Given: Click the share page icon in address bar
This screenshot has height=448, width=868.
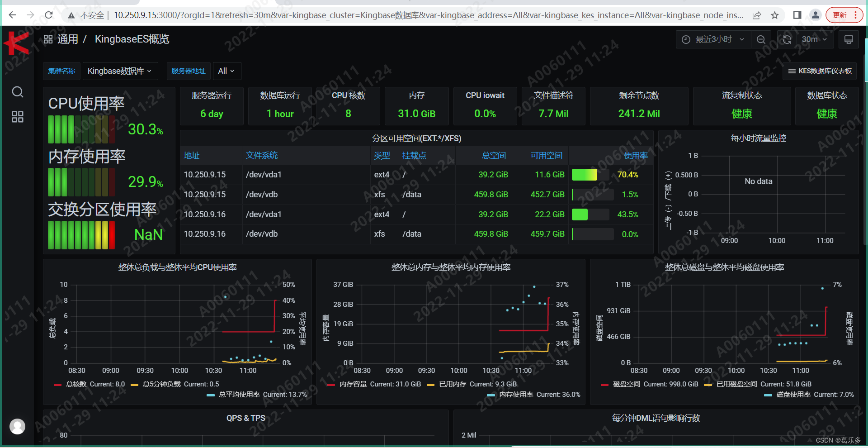Looking at the screenshot, I should coord(757,15).
